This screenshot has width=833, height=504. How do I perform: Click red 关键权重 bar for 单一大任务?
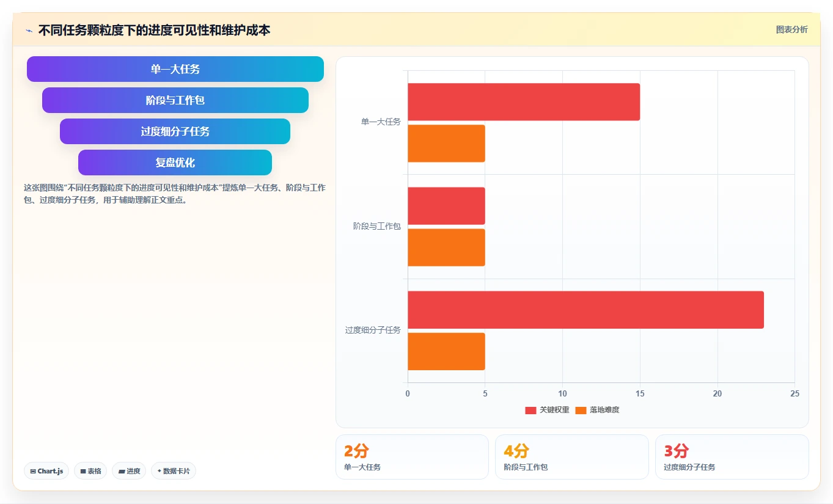[524, 102]
